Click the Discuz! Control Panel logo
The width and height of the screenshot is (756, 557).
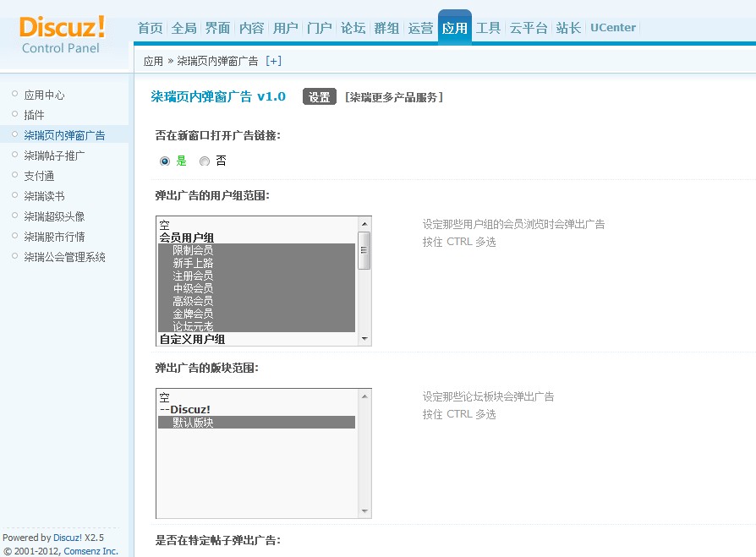(62, 35)
